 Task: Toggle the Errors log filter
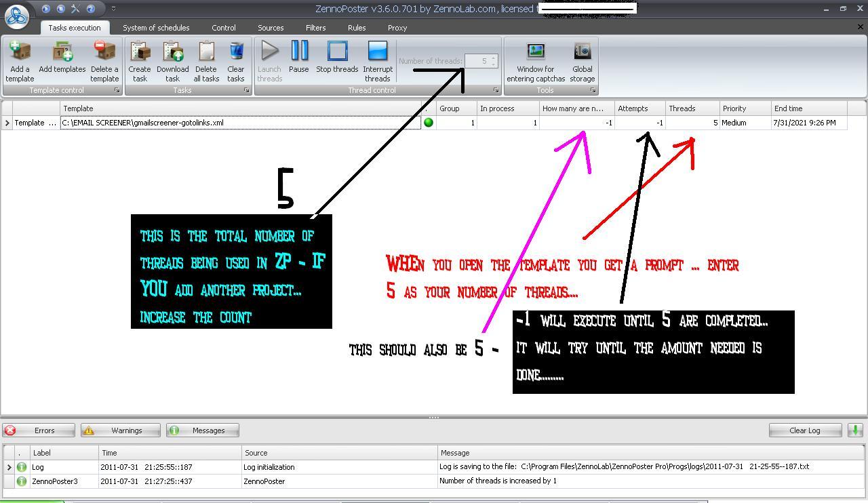[x=39, y=430]
